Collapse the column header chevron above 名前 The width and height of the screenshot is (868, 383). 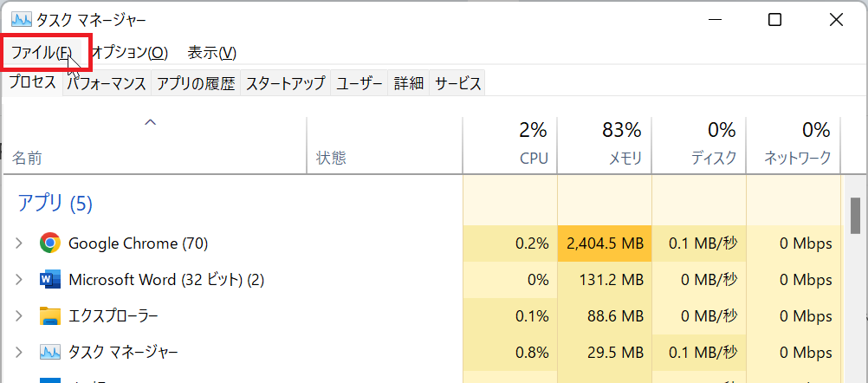(x=150, y=123)
